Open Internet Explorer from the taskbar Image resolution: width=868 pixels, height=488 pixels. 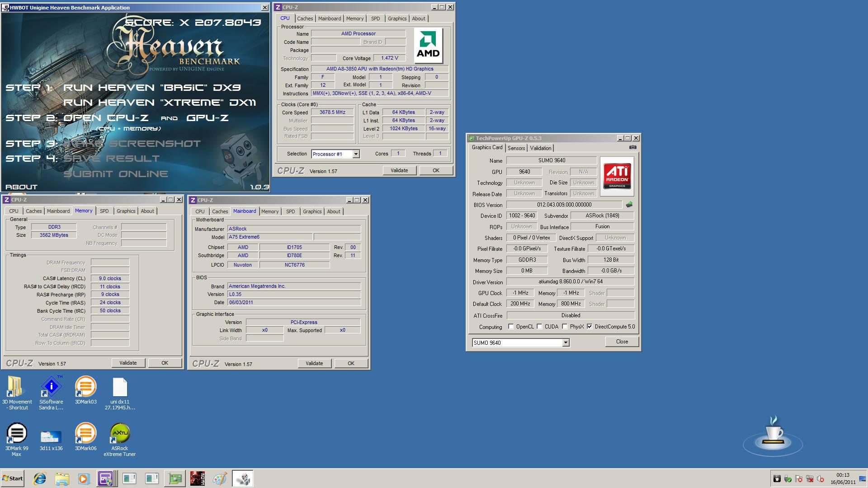tap(40, 479)
